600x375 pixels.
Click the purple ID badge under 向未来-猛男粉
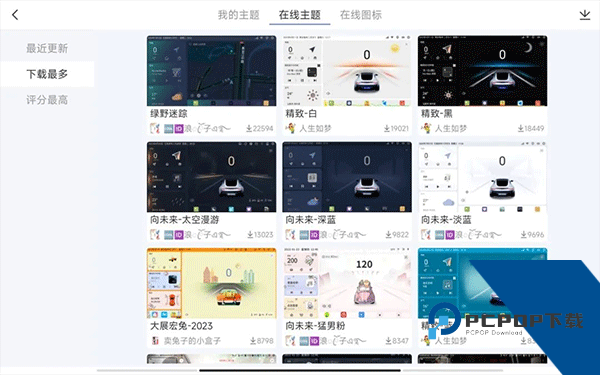315,341
